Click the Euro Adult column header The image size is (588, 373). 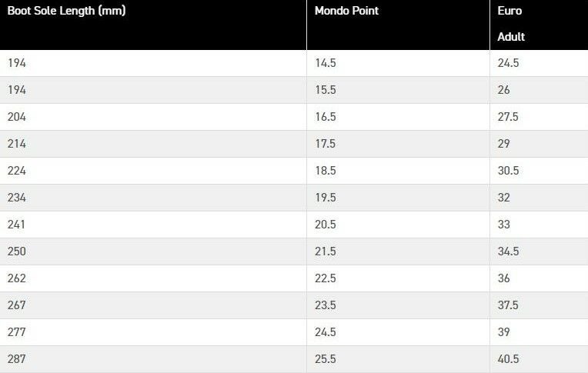pyautogui.click(x=511, y=24)
